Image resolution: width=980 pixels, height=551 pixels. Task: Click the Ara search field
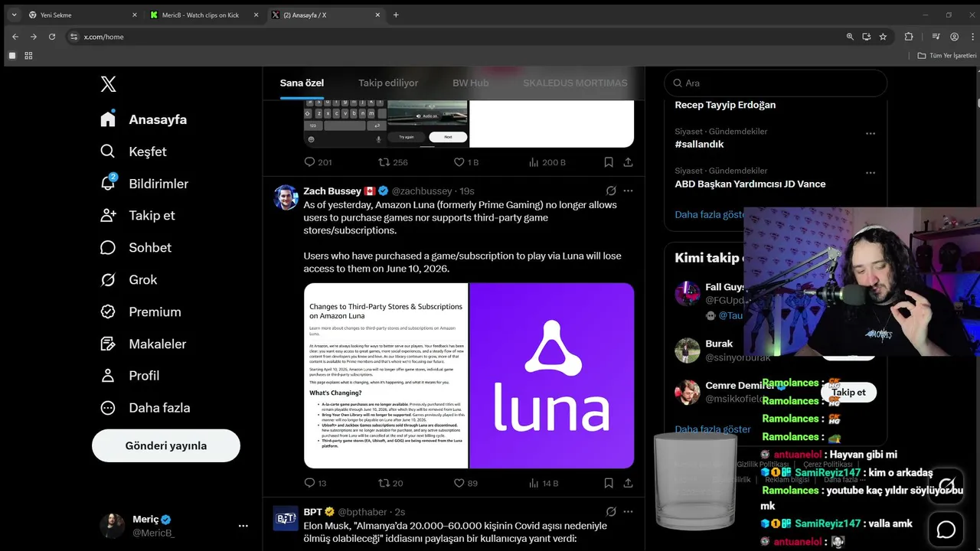tap(776, 83)
